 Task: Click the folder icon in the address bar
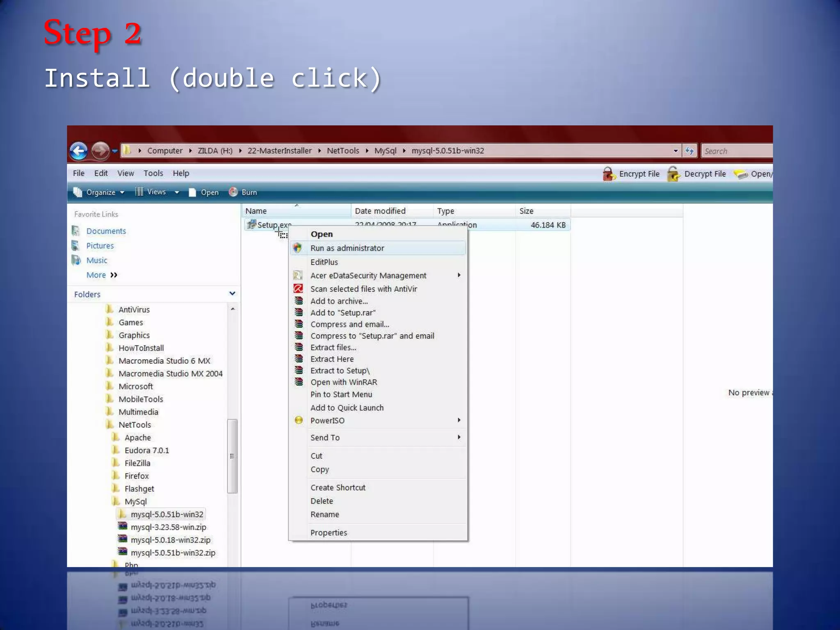tap(128, 151)
